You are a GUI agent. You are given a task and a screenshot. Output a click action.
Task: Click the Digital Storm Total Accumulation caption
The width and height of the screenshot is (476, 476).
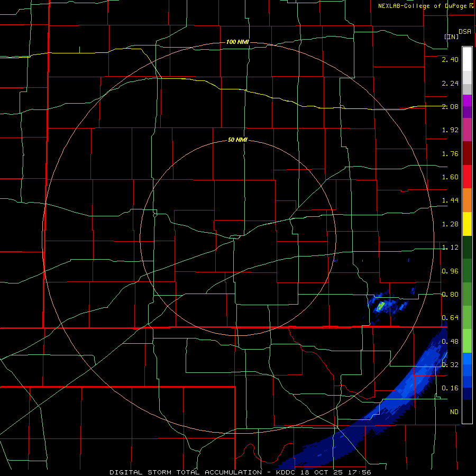click(240, 472)
